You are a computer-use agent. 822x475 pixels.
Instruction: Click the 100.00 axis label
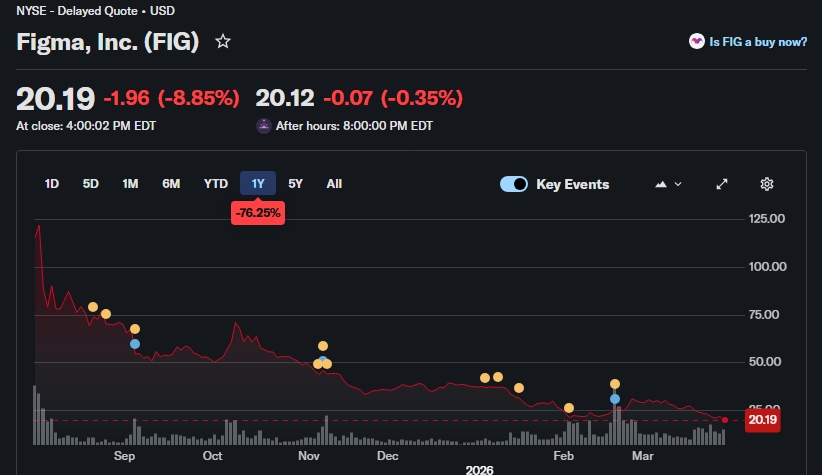767,266
